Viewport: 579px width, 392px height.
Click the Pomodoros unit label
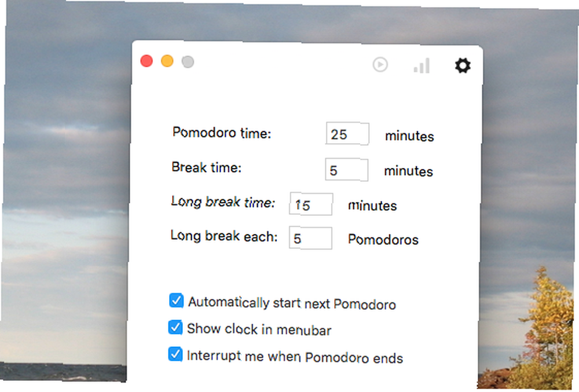[x=383, y=240]
